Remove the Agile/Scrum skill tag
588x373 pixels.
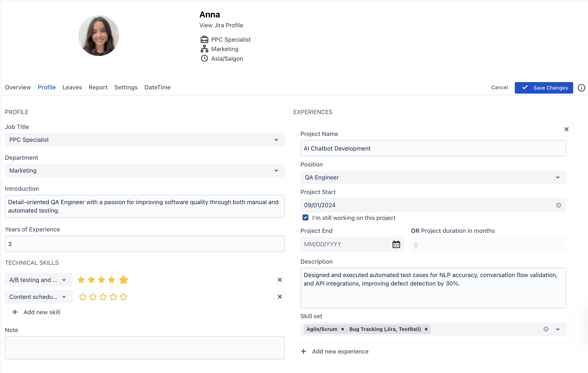coord(342,329)
